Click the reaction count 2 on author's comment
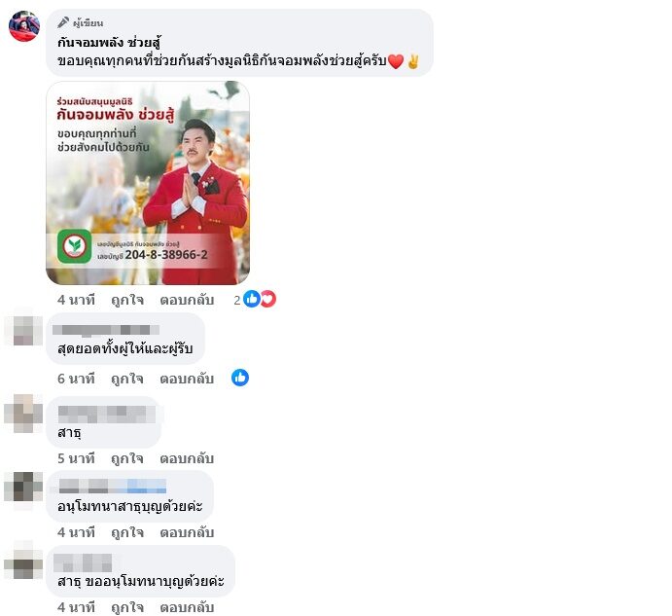This screenshot has height=616, width=672. [237, 300]
